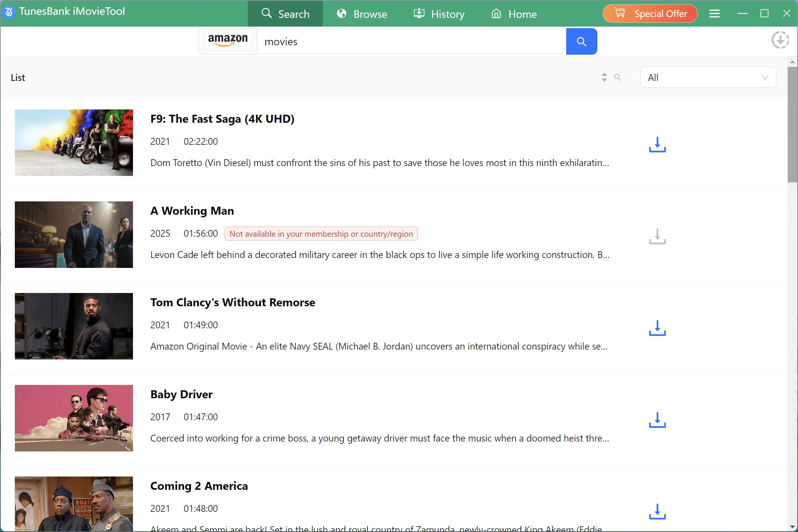Go to the Home tab

coord(514,14)
